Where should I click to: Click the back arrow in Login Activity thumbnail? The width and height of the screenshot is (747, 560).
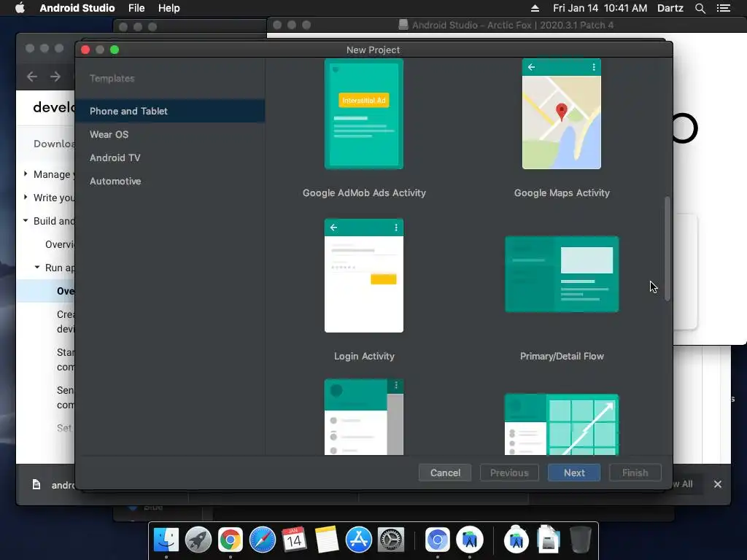(333, 227)
